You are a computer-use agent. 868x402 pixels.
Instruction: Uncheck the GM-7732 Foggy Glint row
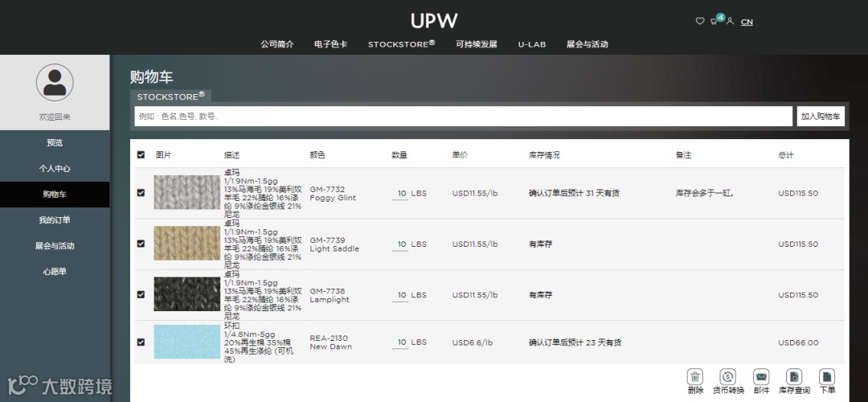coord(141,193)
